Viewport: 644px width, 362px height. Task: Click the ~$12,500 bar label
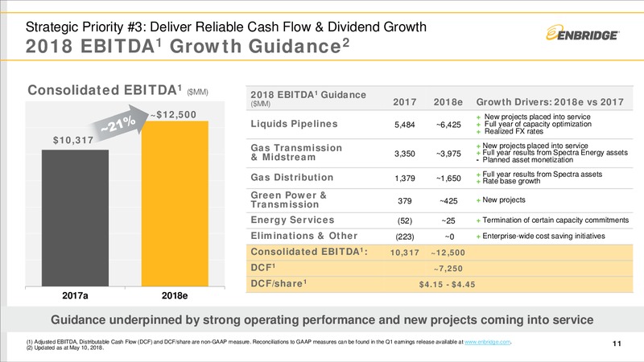coord(173,114)
